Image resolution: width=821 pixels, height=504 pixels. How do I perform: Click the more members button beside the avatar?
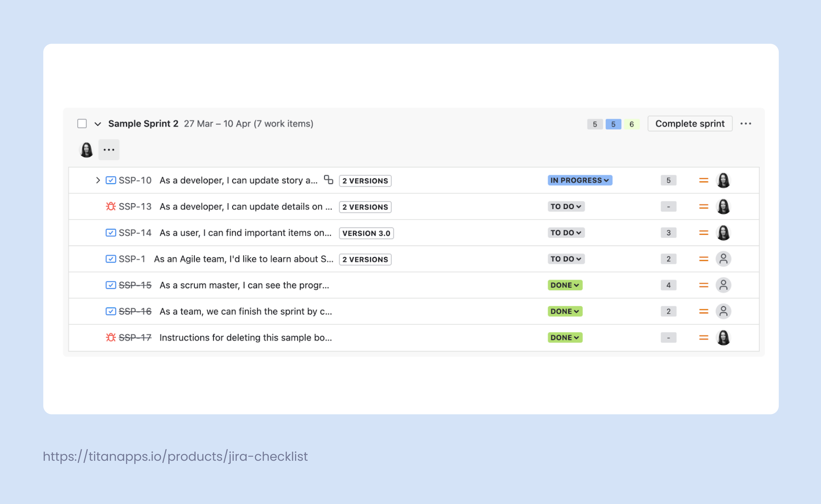pyautogui.click(x=109, y=149)
